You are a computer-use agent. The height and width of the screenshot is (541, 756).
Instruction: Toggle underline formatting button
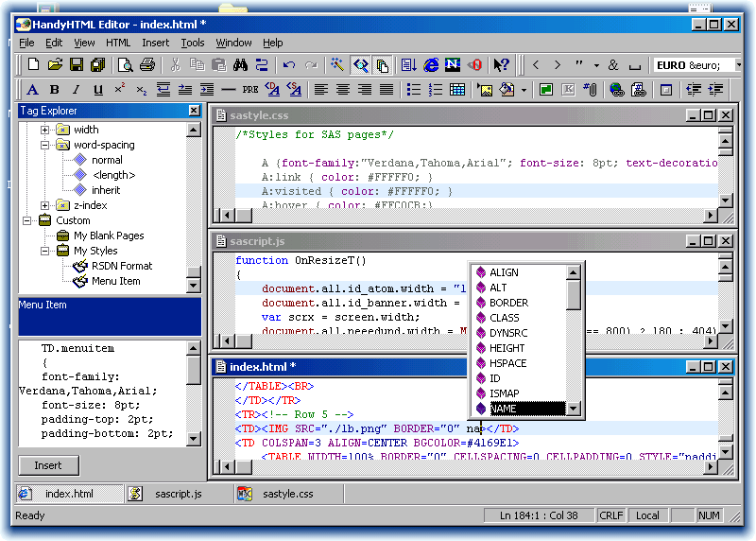pos(98,90)
